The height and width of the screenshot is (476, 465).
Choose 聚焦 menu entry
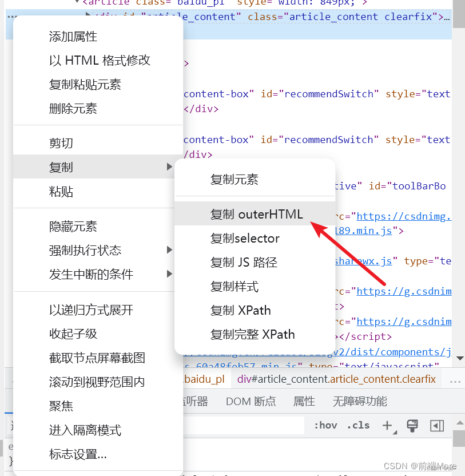coord(98,406)
